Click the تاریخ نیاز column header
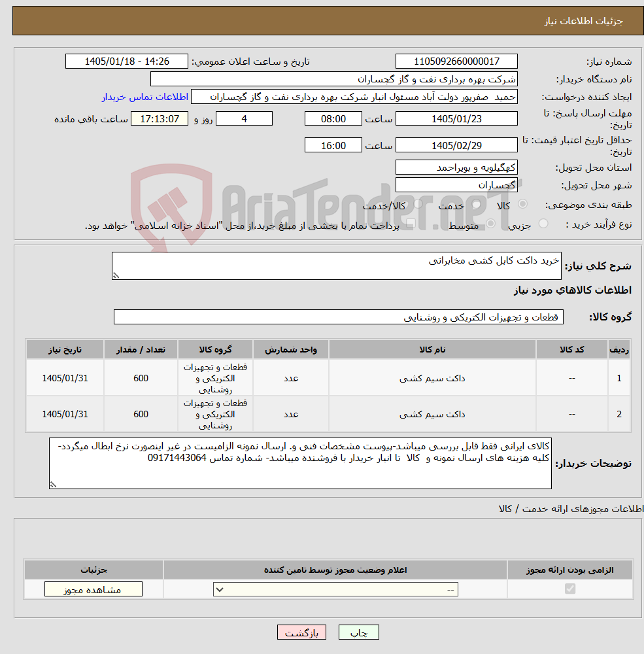 pyautogui.click(x=65, y=349)
